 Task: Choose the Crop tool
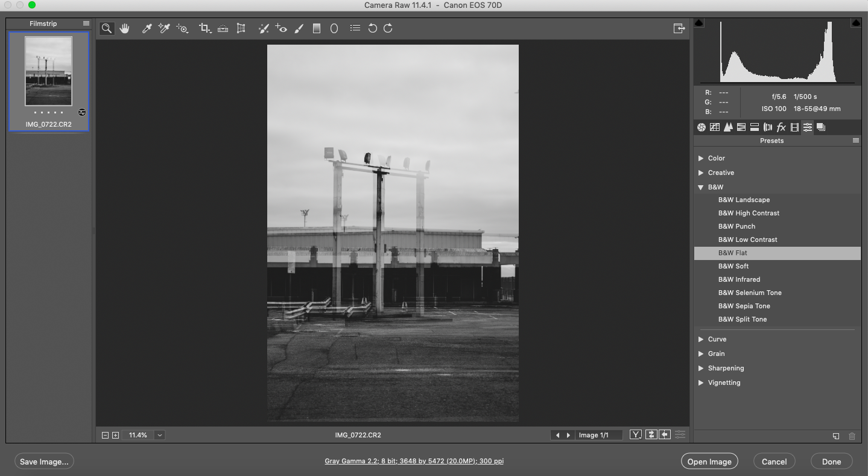204,28
